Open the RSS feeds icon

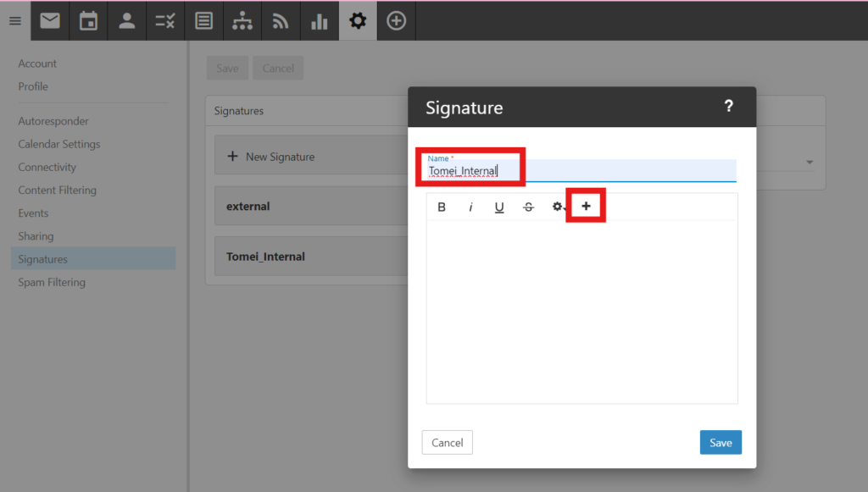281,21
